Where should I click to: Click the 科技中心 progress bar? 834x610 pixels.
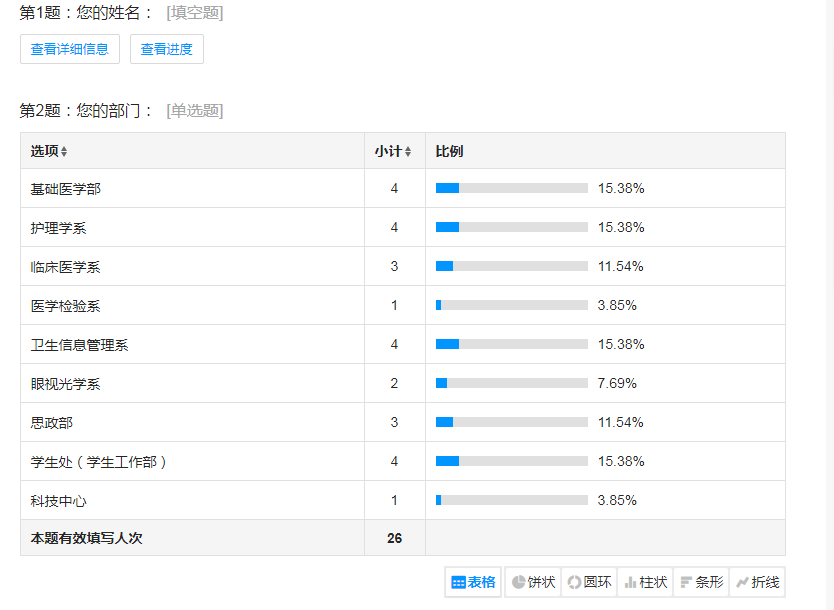tap(511, 500)
